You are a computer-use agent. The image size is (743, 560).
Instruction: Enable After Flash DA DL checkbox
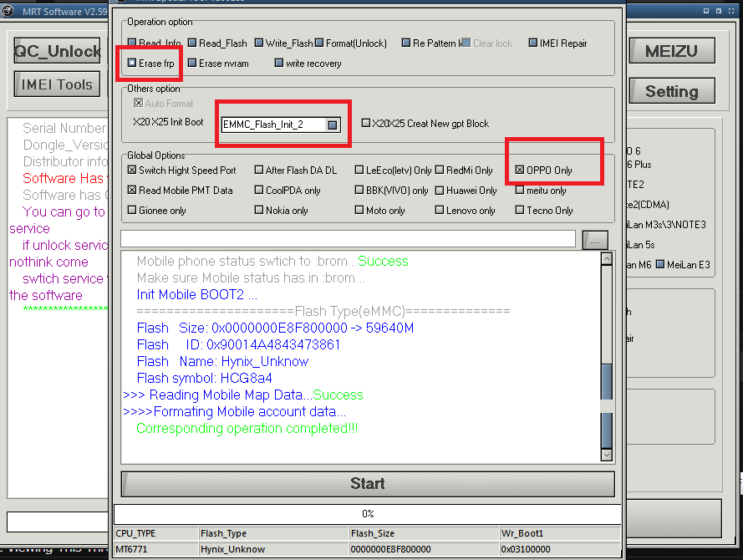(x=259, y=170)
